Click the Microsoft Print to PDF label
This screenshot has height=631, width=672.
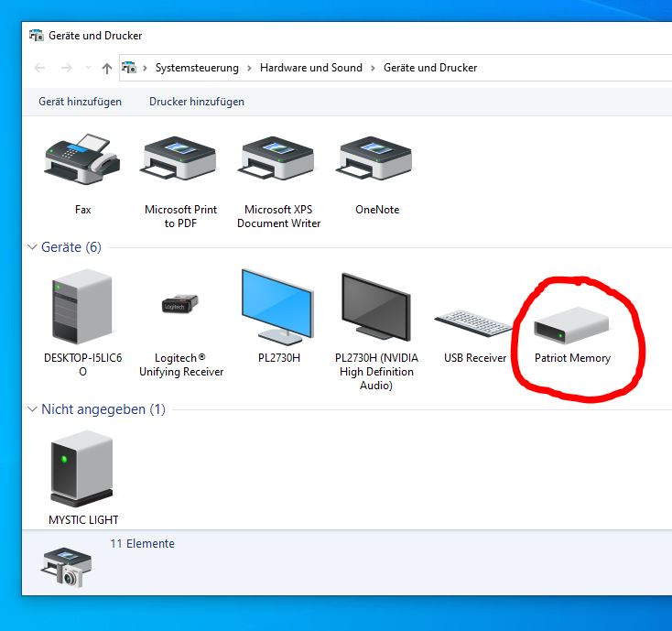[x=180, y=216]
